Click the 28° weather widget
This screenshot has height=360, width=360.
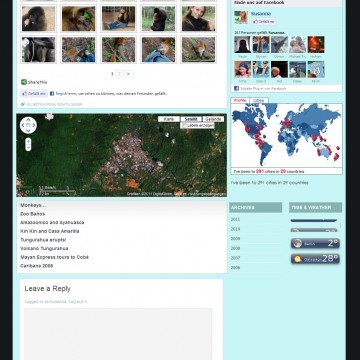pos(315,259)
